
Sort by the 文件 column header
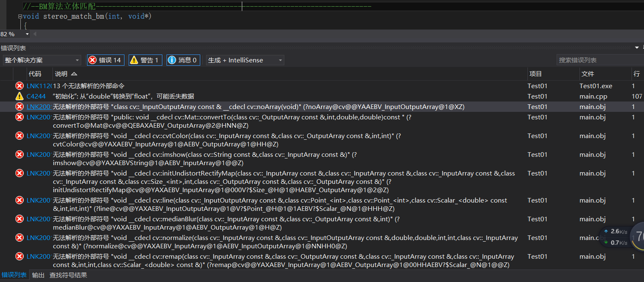pos(588,74)
